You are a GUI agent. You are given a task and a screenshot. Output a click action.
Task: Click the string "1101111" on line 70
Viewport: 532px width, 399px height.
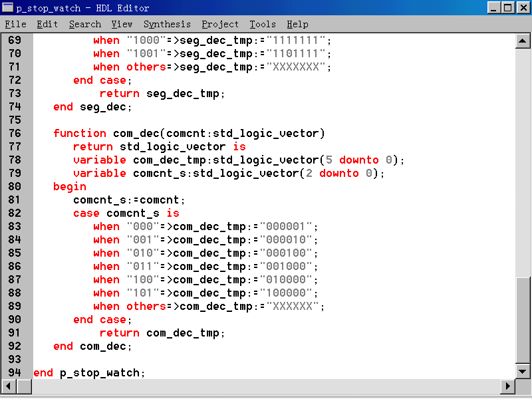pos(295,53)
